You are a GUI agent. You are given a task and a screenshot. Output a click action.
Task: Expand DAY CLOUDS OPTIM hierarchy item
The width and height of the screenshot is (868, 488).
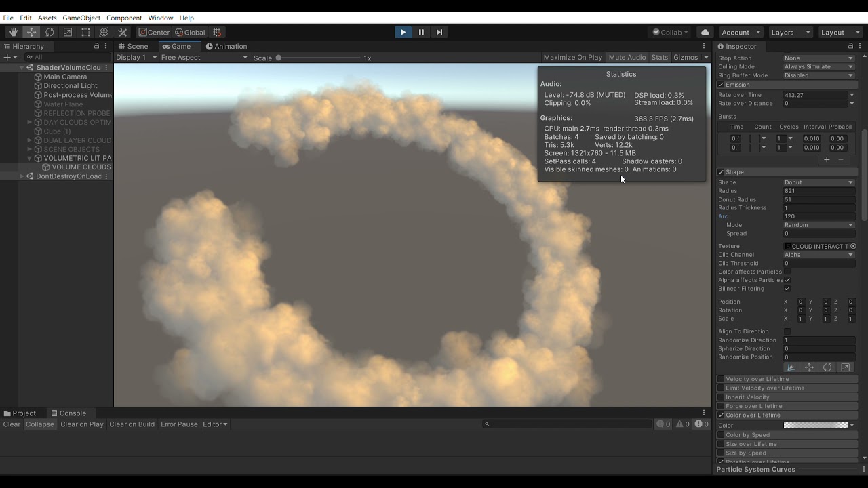[29, 123]
